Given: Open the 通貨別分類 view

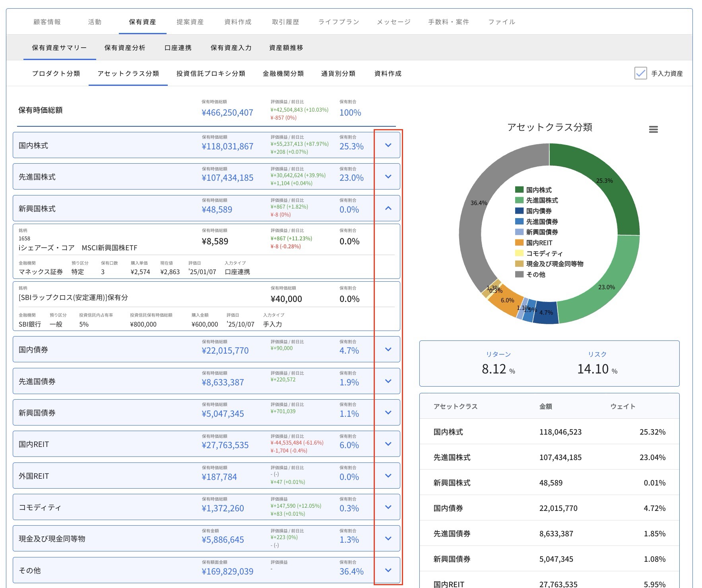Looking at the screenshot, I should tap(337, 73).
